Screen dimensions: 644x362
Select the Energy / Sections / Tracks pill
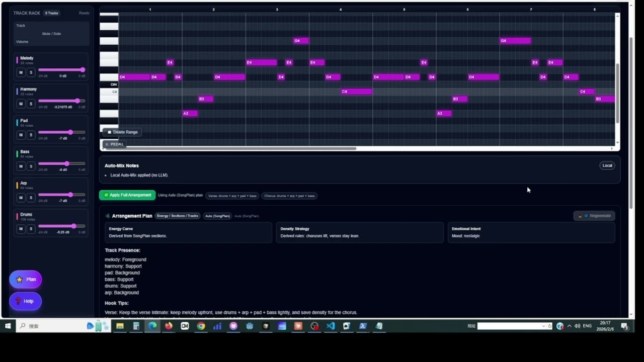click(178, 216)
